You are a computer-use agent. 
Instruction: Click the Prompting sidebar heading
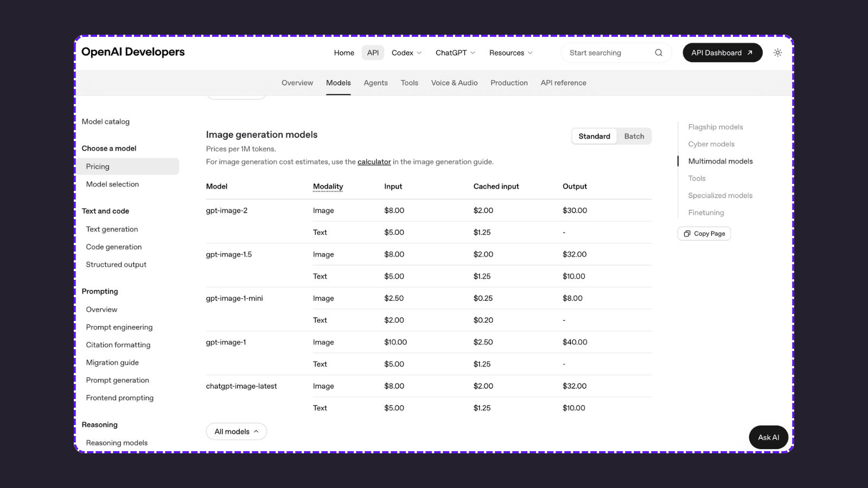[x=100, y=291]
